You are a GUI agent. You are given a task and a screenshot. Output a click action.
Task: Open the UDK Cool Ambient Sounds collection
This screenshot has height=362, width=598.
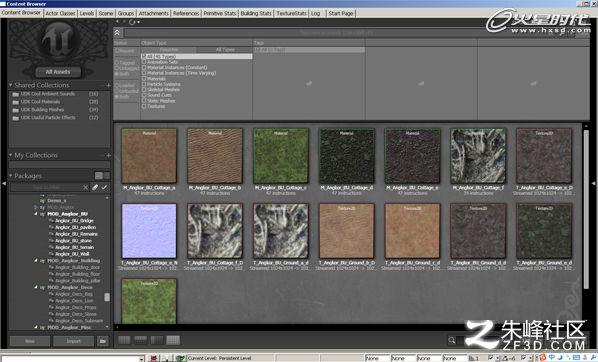point(55,94)
